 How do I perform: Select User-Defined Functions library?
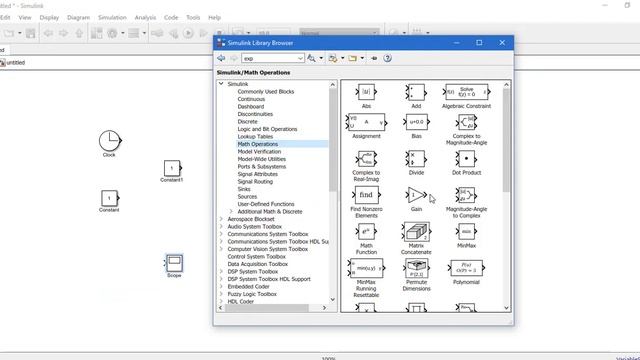tap(266, 204)
